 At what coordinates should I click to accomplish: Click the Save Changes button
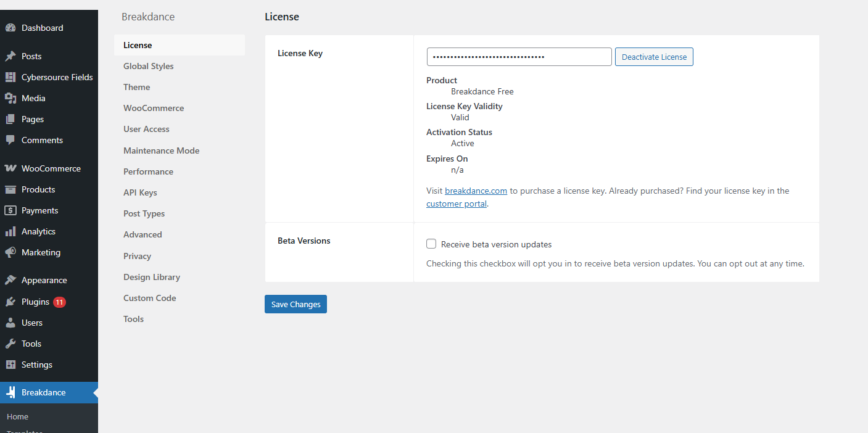(296, 304)
